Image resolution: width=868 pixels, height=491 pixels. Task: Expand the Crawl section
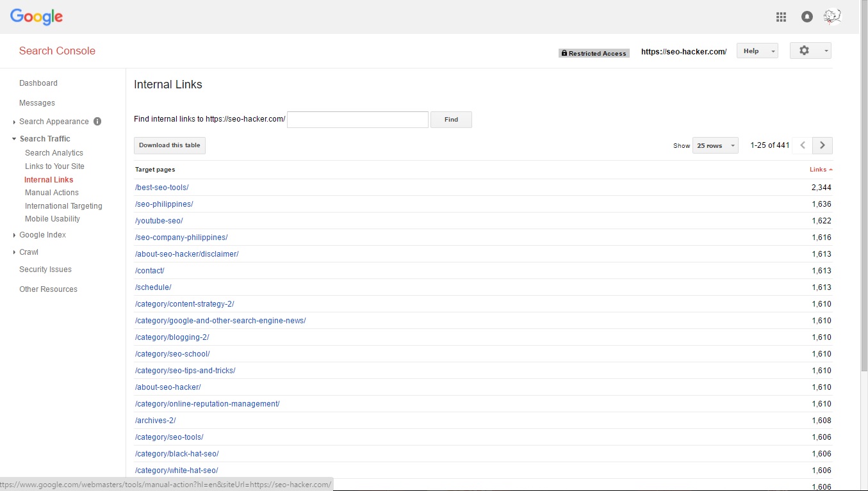click(x=29, y=252)
